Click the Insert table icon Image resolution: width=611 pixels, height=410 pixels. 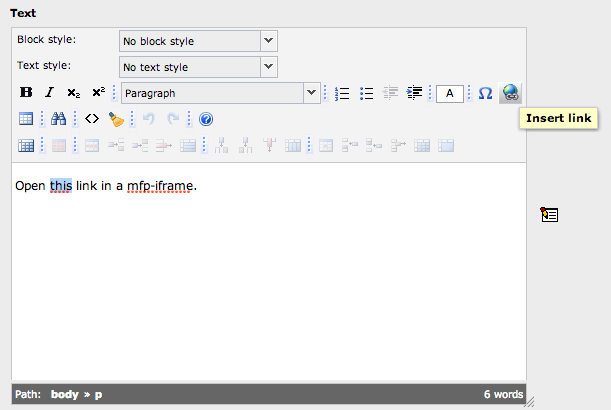coord(26,119)
